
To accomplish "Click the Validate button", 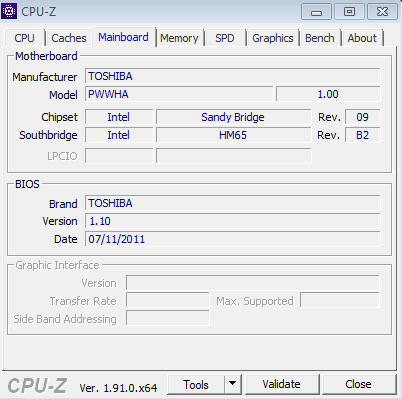I will tap(281, 384).
